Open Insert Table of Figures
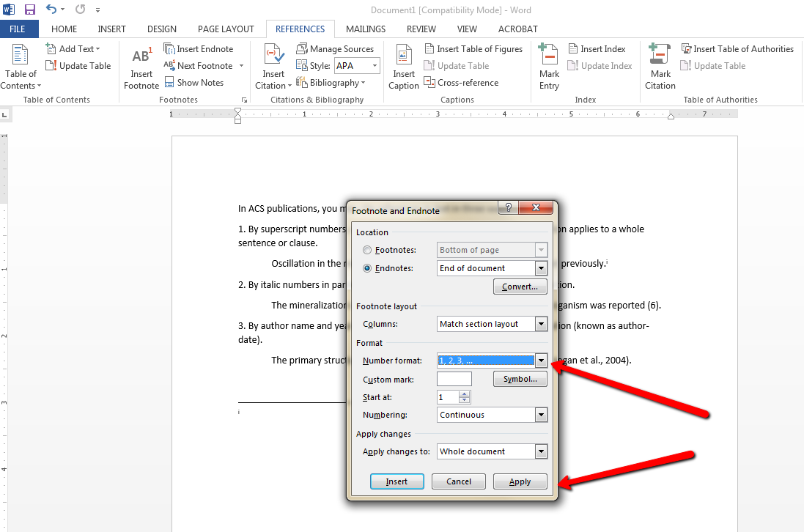804x532 pixels. pos(473,48)
